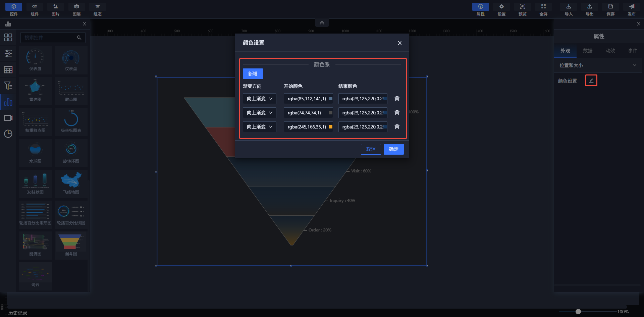Click the 颜色设置 edit pencil icon
644x317 pixels.
click(x=591, y=81)
